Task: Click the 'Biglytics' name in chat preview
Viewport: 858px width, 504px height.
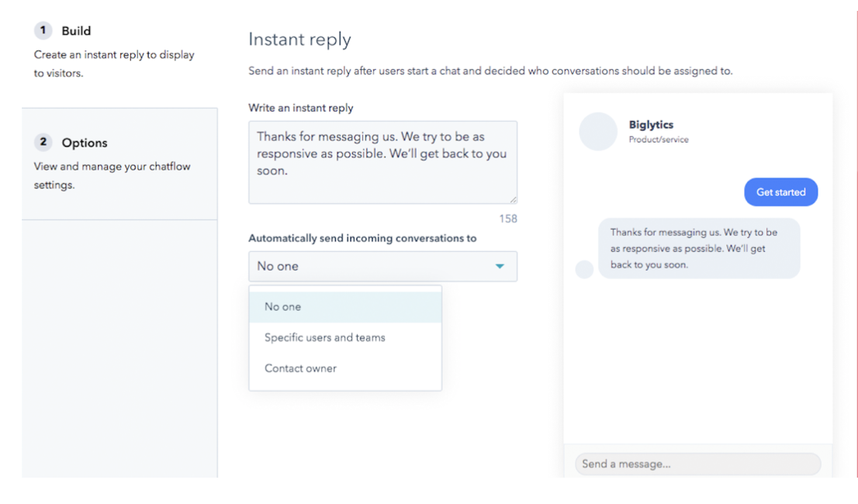Action: [651, 125]
